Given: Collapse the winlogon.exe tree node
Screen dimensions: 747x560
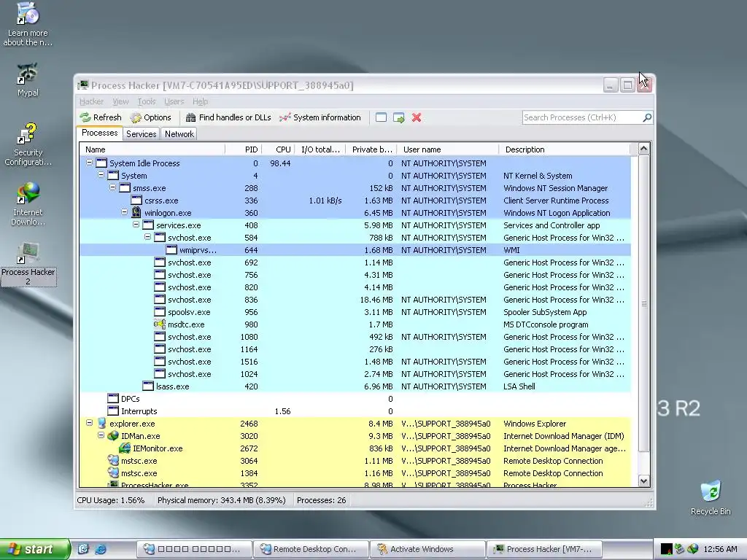Looking at the screenshot, I should pos(124,212).
